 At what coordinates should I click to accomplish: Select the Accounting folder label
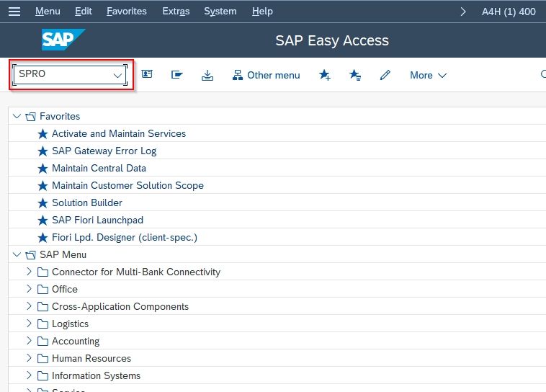click(x=76, y=341)
